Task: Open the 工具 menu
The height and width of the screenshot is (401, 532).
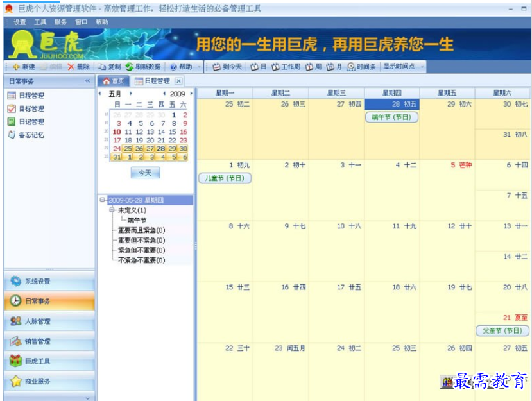Action: [40, 22]
